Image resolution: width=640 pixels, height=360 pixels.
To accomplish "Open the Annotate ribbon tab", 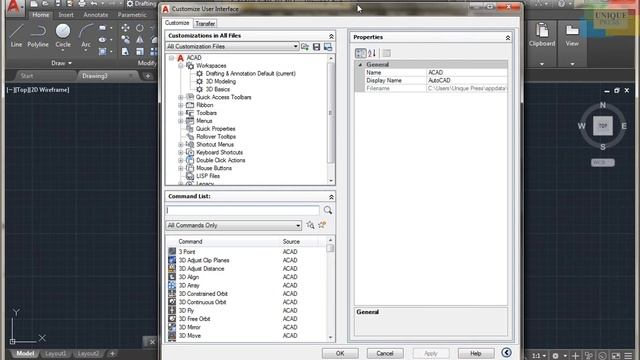I will (96, 15).
